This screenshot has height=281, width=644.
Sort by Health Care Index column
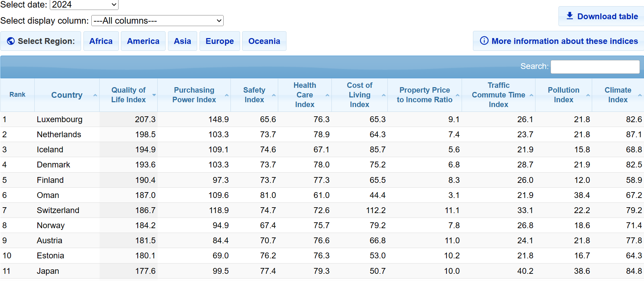(x=305, y=95)
